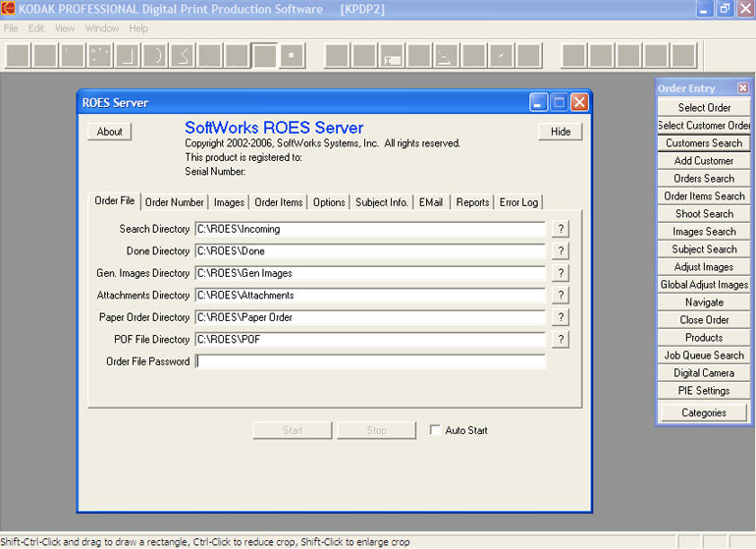The image size is (756, 549).
Task: Switch to the Images tab
Action: click(229, 202)
